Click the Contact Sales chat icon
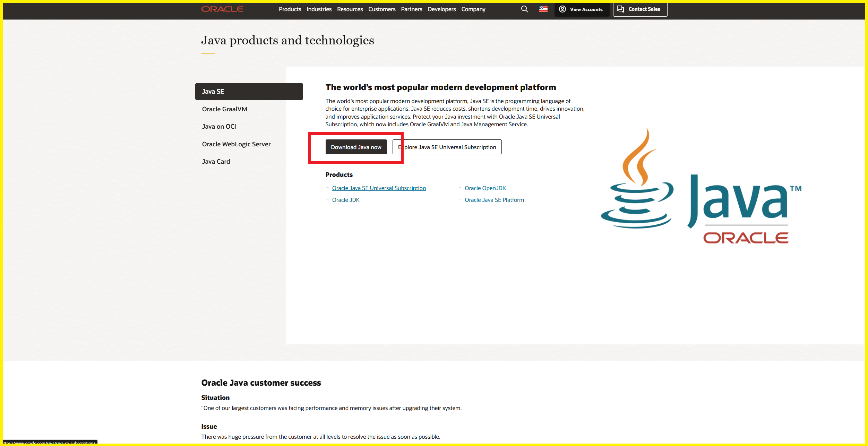868x446 pixels. click(620, 9)
